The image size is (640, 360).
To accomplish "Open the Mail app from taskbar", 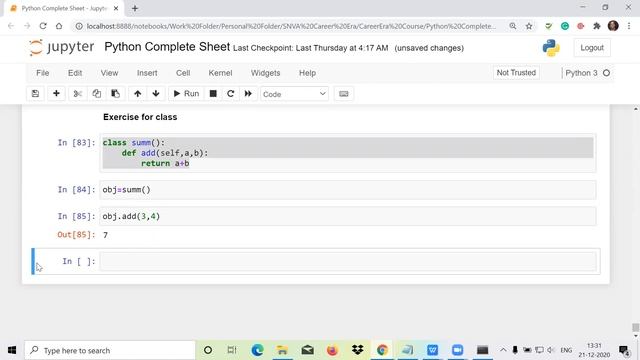I will pos(307,350).
